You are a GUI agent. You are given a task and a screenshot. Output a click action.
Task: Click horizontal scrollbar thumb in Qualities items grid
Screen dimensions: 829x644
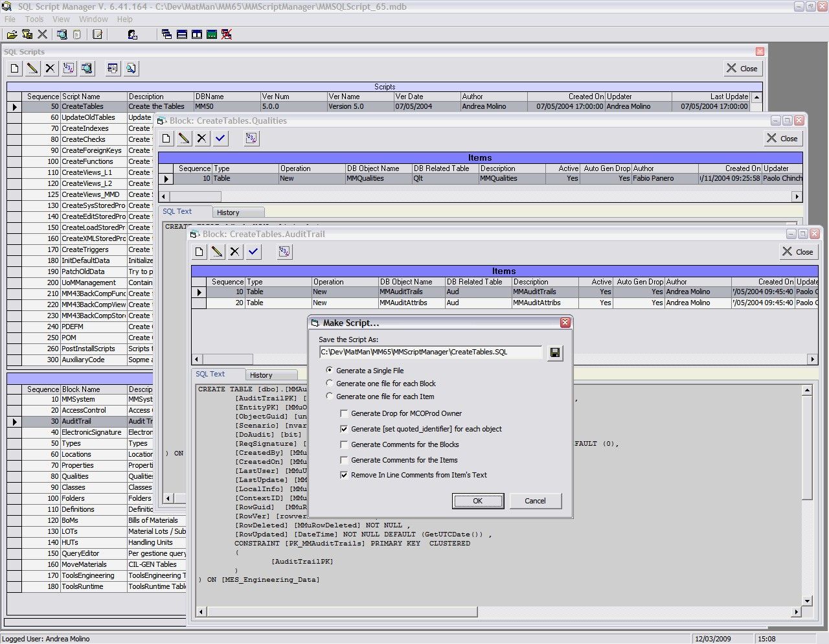195,196
